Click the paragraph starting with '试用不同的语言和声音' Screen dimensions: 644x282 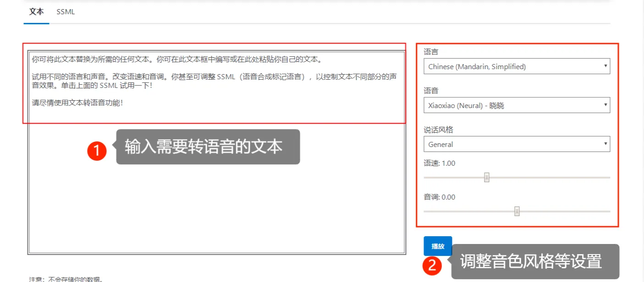coord(215,81)
